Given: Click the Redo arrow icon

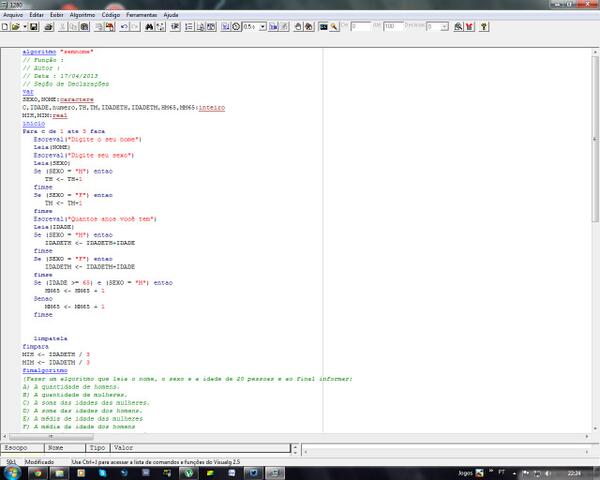Looking at the screenshot, I should [x=135, y=27].
